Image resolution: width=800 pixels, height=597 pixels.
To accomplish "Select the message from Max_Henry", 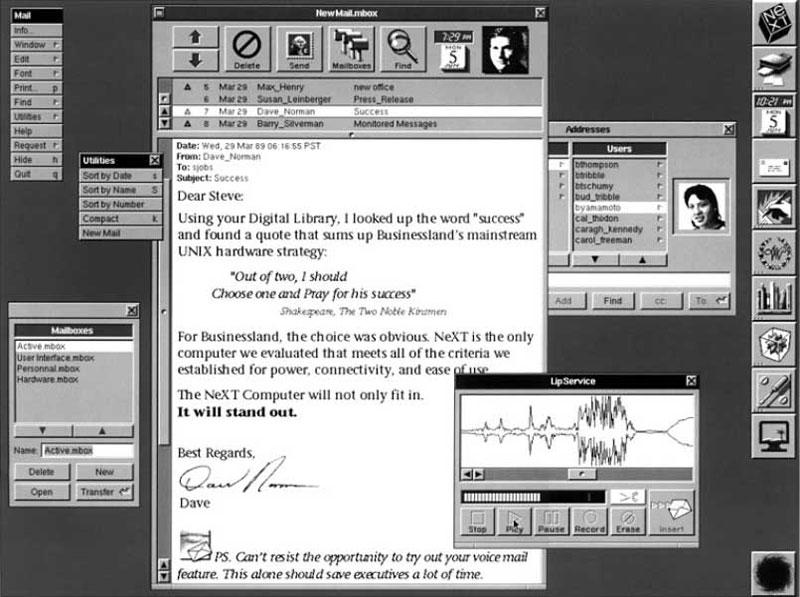I will (x=357, y=87).
